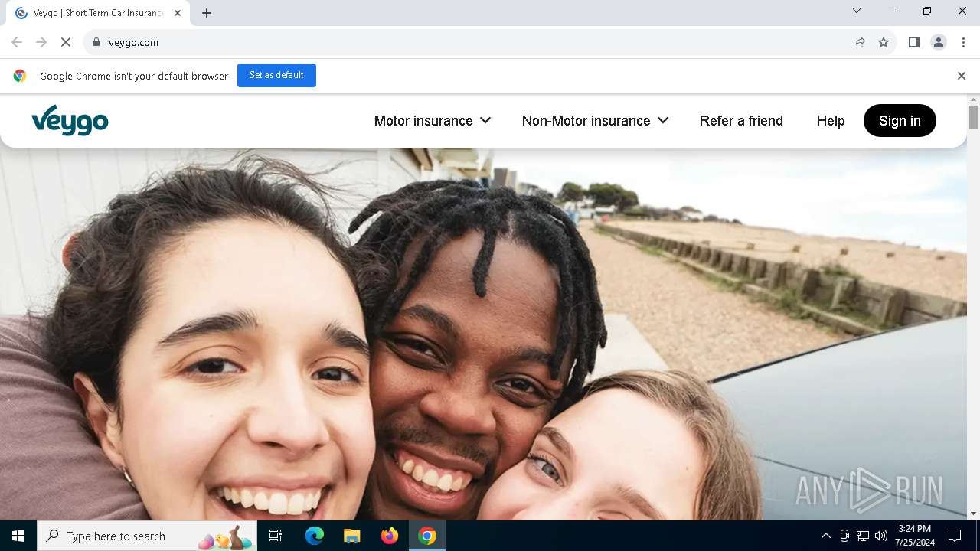Viewport: 980px width, 551px height.
Task: Click the scrollbar up arrow
Action: coord(974,100)
